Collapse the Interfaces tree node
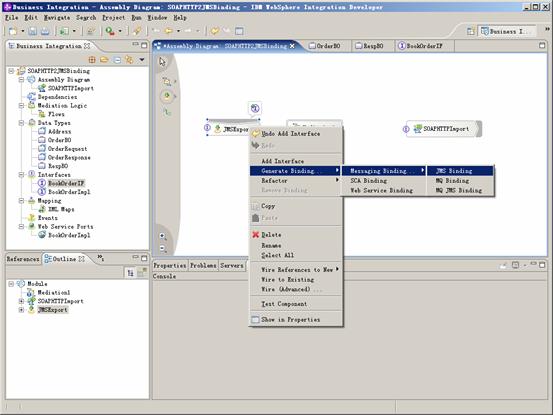 [x=22, y=175]
